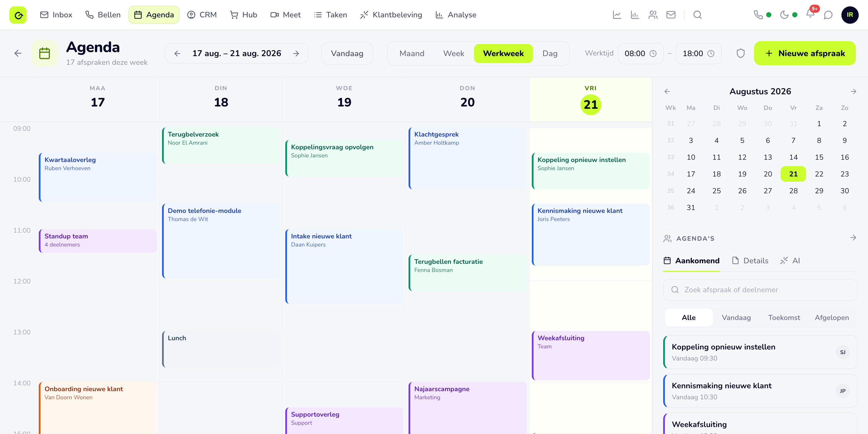This screenshot has width=868, height=434.
Task: Click the SJ avatar on upcoming card
Action: click(x=842, y=352)
